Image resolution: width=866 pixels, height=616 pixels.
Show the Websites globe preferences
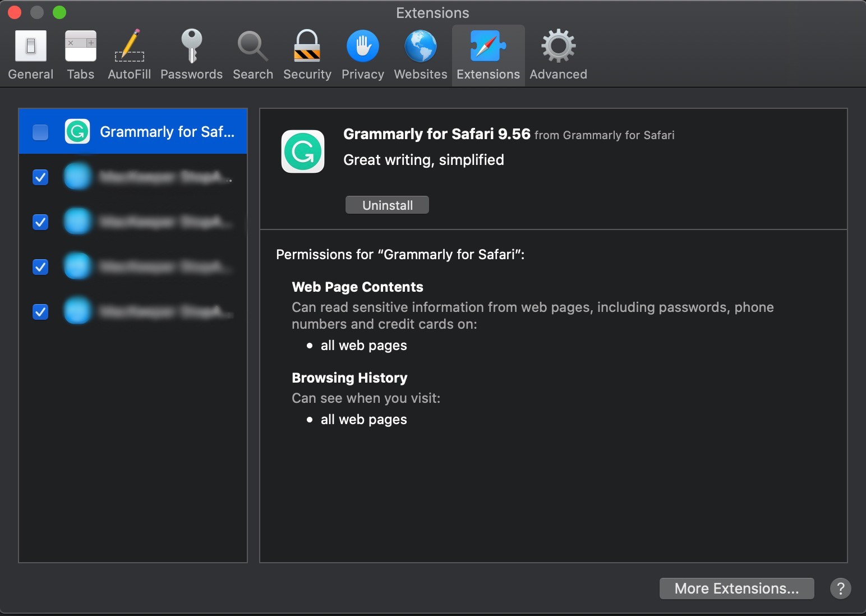coord(421,55)
